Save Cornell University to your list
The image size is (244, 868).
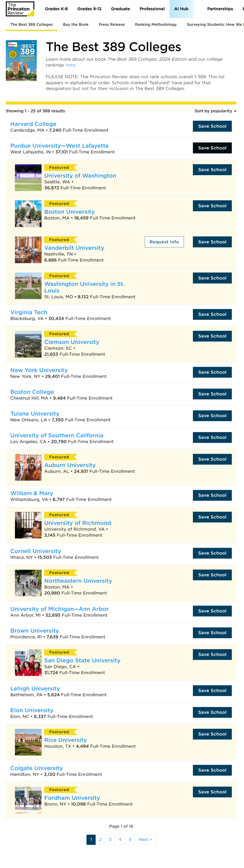pos(212,553)
